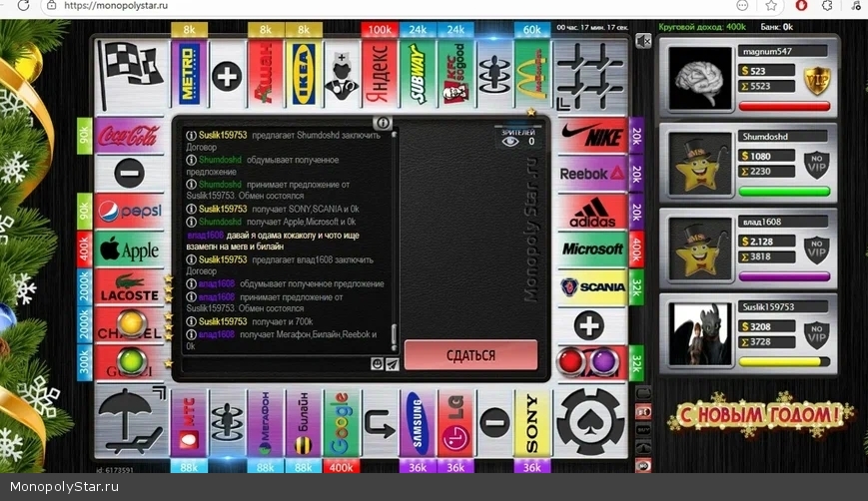This screenshot has width=868, height=501.
Task: Select the Samsung property cell
Action: (418, 423)
